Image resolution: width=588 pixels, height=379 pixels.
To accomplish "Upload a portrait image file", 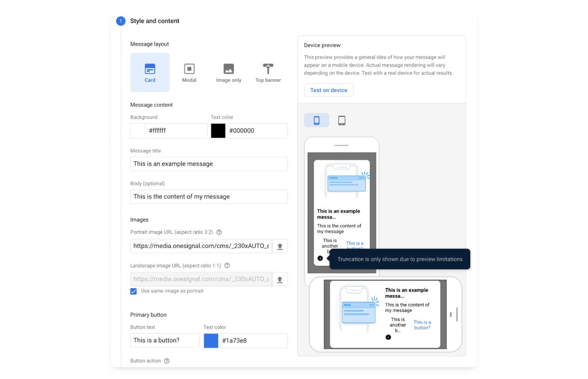I will [280, 246].
